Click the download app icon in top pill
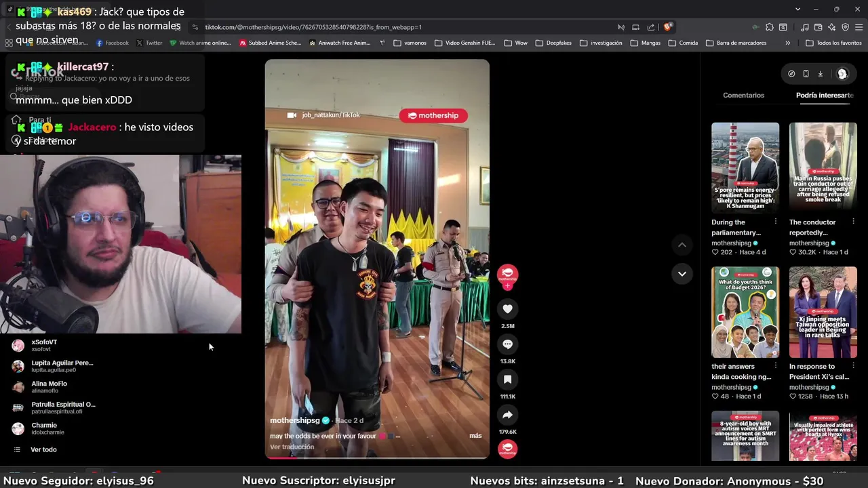The image size is (868, 488). click(820, 74)
